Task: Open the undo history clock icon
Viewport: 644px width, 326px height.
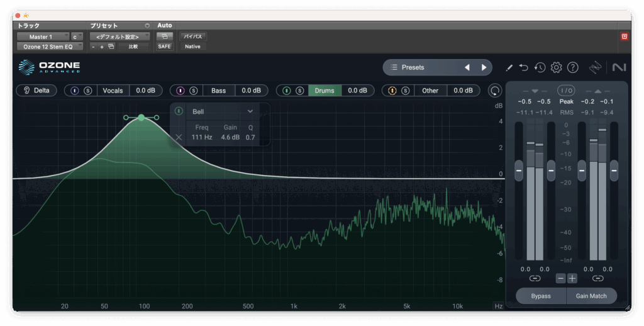Action: pyautogui.click(x=540, y=67)
